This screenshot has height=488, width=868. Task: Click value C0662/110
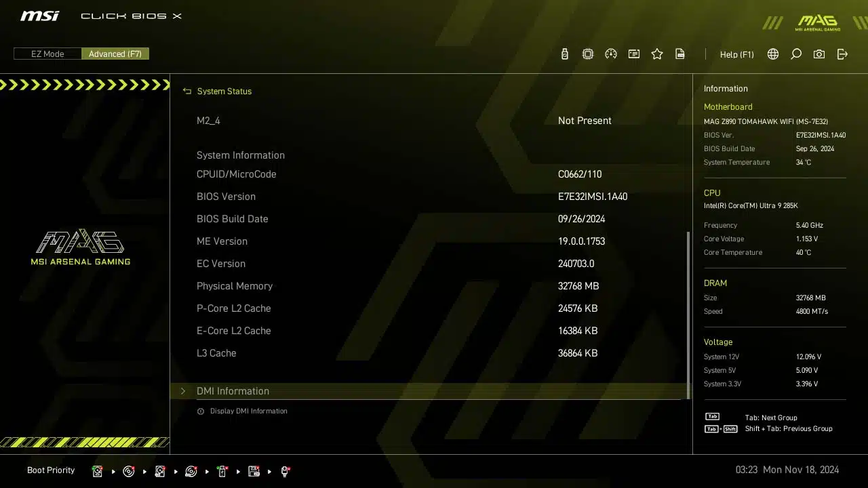click(x=580, y=174)
